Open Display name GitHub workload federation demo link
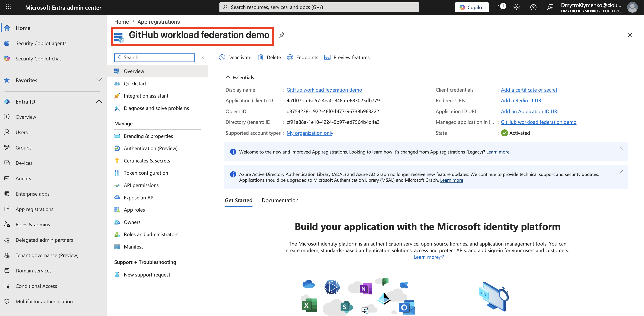 coord(324,90)
